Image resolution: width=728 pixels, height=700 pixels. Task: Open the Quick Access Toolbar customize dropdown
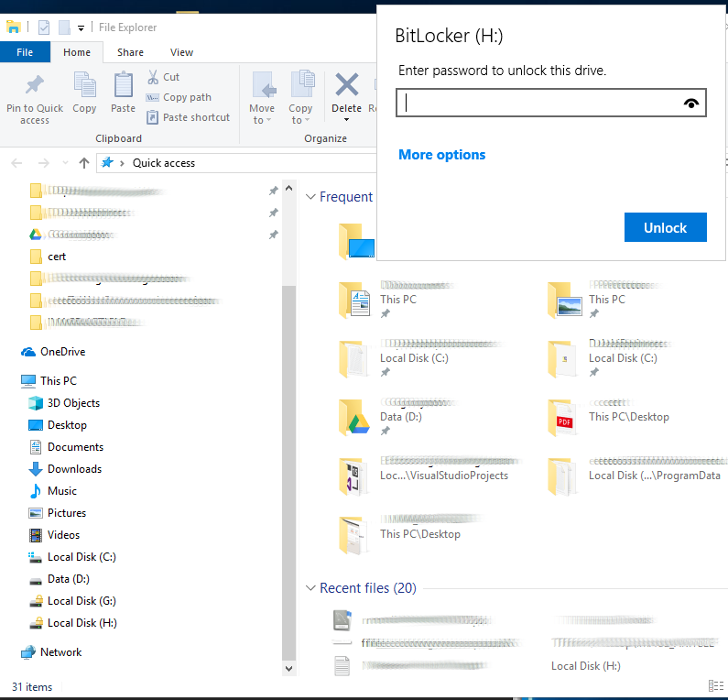coord(81,28)
